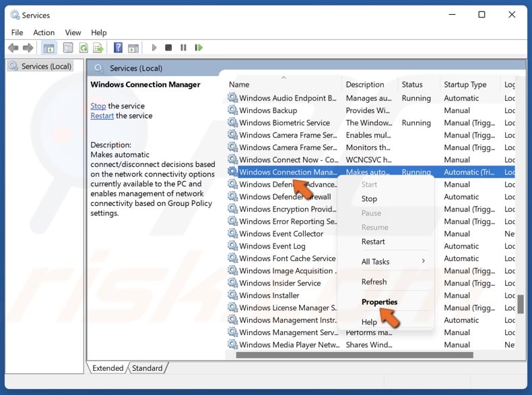This screenshot has height=395, width=532.
Task: Select Windows Camera Frame Server Monitor row
Action: (370, 147)
